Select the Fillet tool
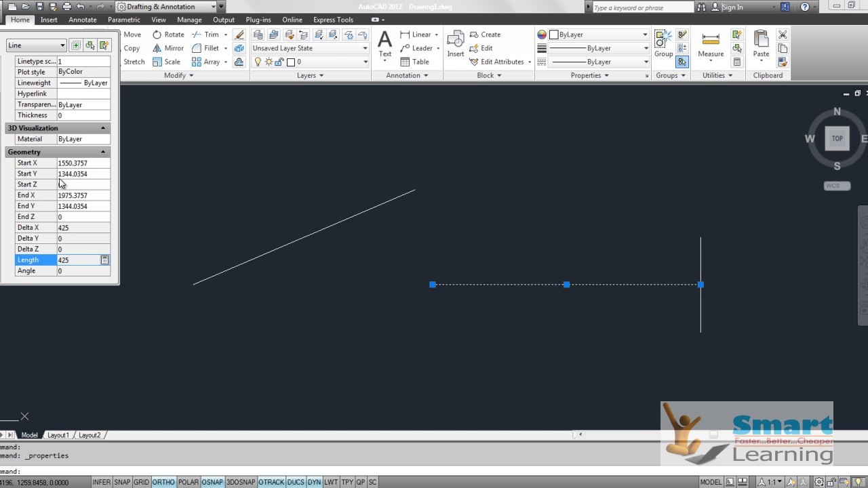This screenshot has height=488, width=868. point(206,48)
